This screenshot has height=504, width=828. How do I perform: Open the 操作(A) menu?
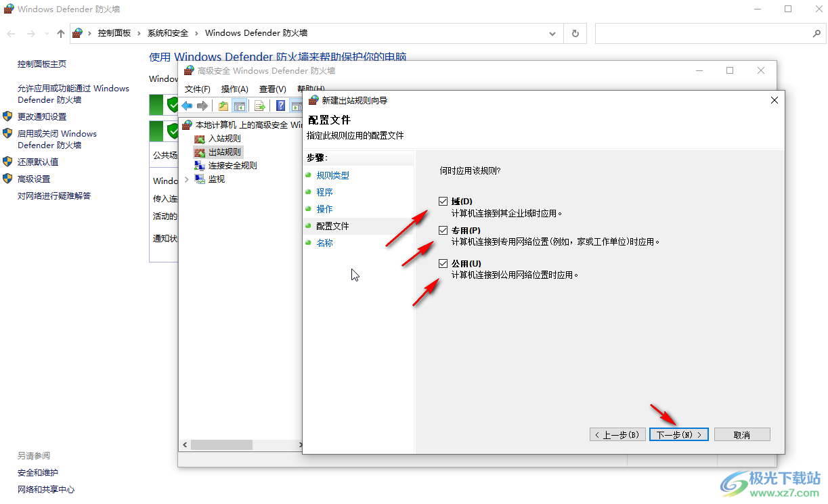[235, 89]
